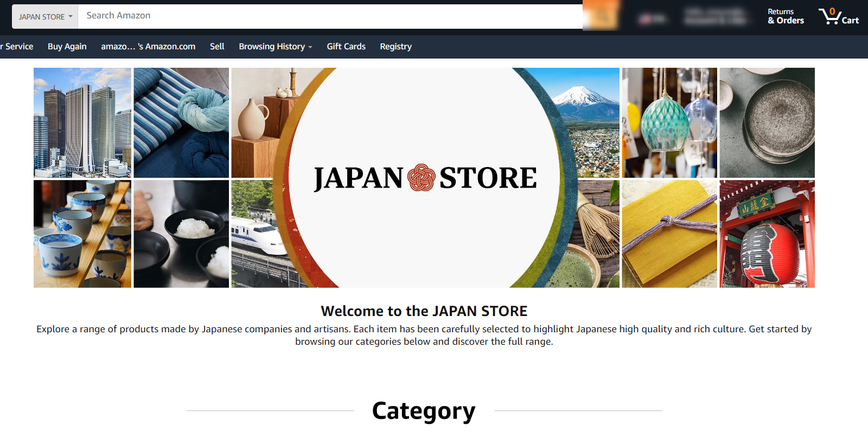Open the JAPAN STORE search category dropdown
868x438 pixels.
tap(46, 17)
